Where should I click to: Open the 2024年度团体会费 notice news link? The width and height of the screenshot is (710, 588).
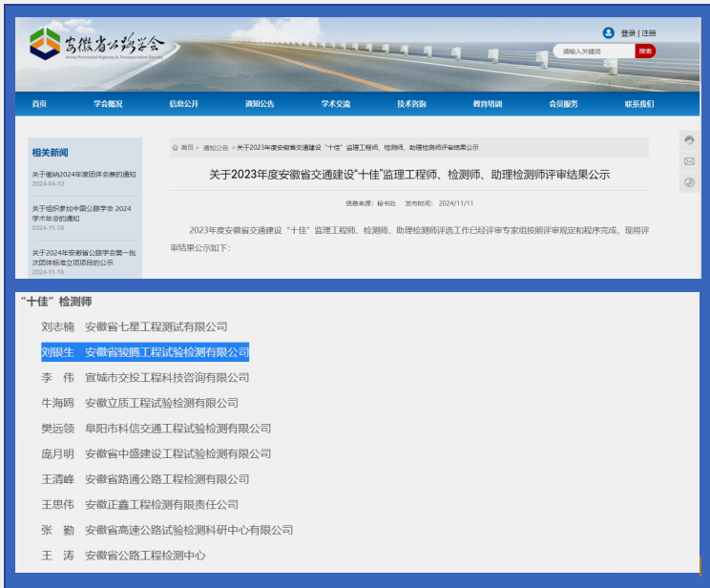(84, 175)
